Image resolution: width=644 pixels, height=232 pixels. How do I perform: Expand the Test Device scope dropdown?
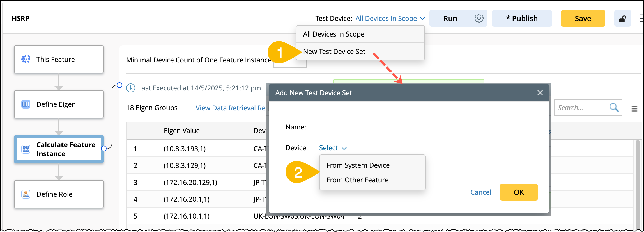coord(390,19)
